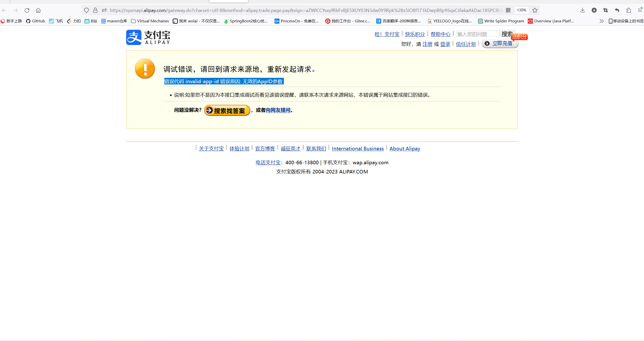Go to the browser home page

click(38, 10)
